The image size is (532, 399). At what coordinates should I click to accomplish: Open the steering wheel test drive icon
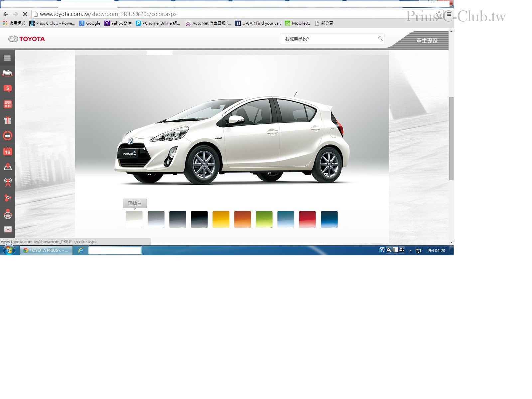(x=7, y=214)
